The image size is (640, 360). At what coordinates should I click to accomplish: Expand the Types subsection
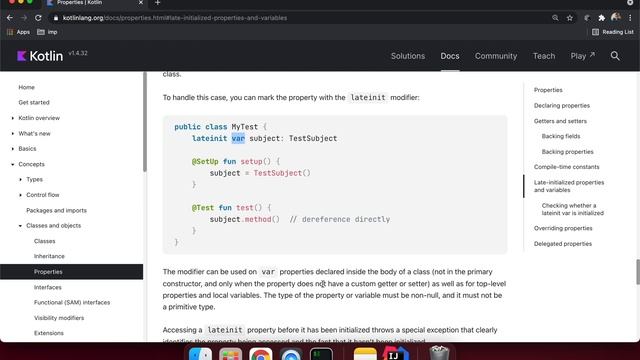(20, 179)
